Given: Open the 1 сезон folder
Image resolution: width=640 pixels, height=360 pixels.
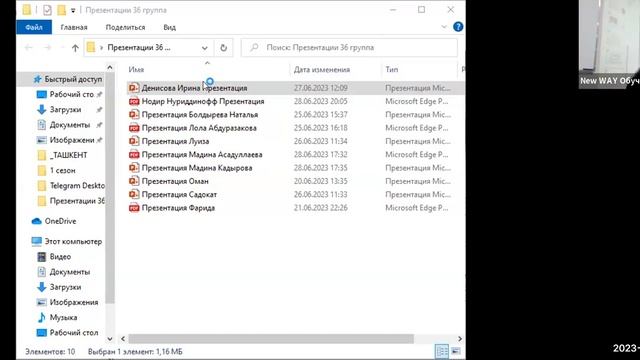Looking at the screenshot, I should 62,171.
